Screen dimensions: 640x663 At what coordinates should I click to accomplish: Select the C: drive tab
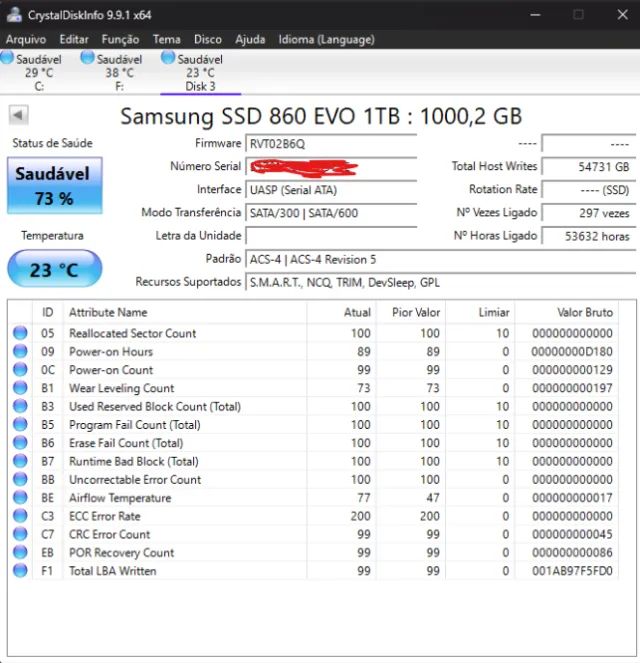pos(39,72)
